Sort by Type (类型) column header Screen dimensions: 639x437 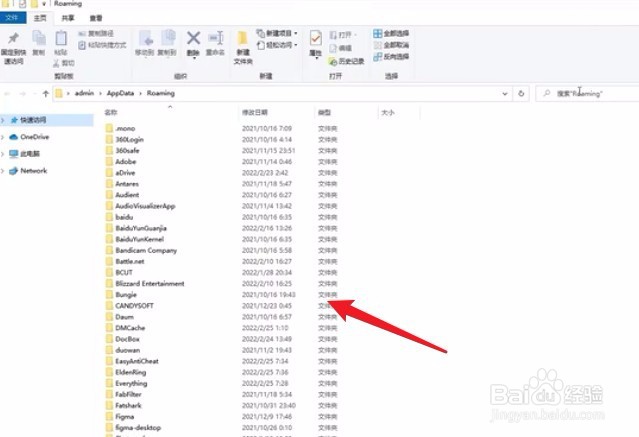pyautogui.click(x=324, y=113)
